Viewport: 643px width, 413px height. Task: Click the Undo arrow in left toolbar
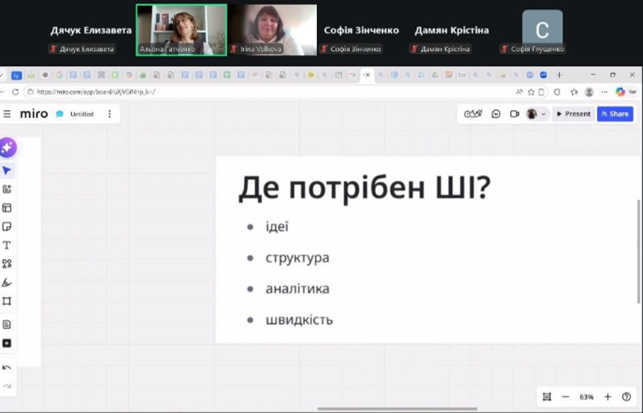click(x=7, y=368)
